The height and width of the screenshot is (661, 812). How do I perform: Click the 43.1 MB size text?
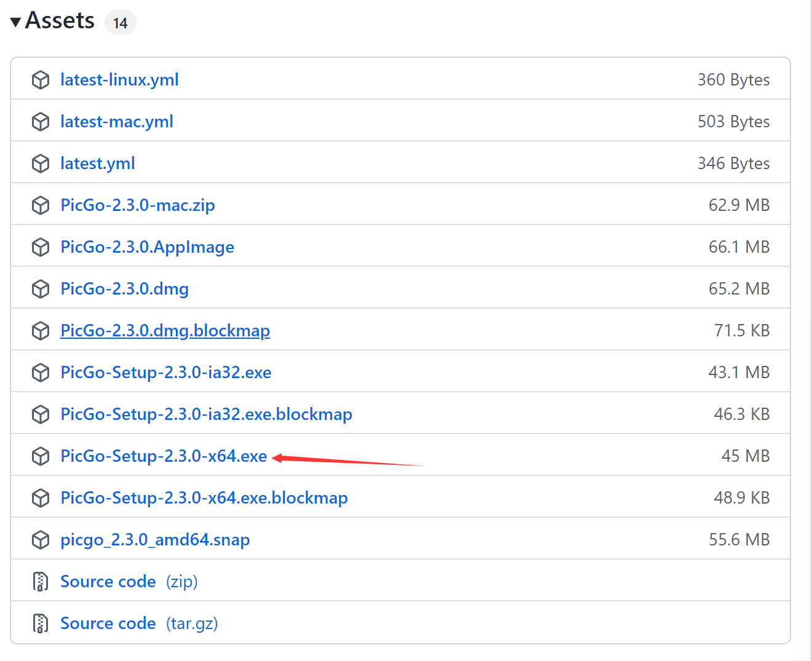[x=739, y=373]
